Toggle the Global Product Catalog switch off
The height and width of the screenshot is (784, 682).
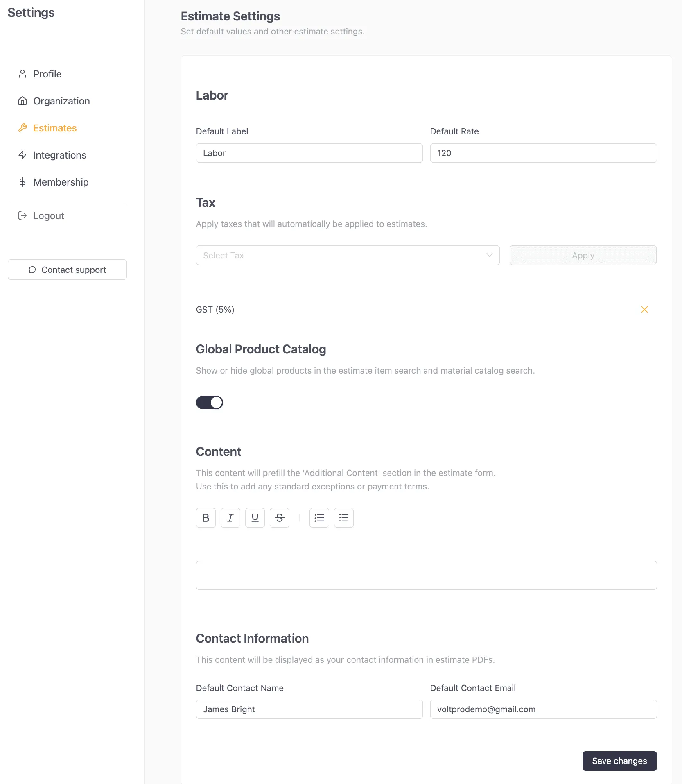(x=209, y=402)
